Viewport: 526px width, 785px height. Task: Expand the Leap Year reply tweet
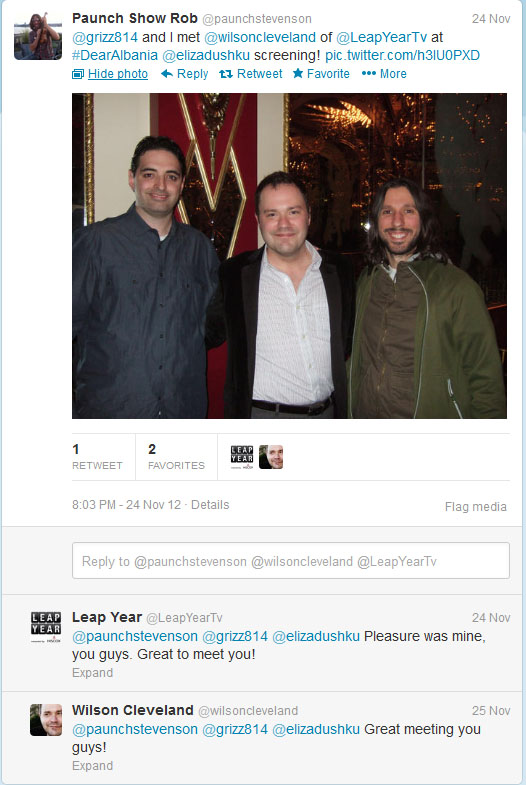tap(93, 673)
